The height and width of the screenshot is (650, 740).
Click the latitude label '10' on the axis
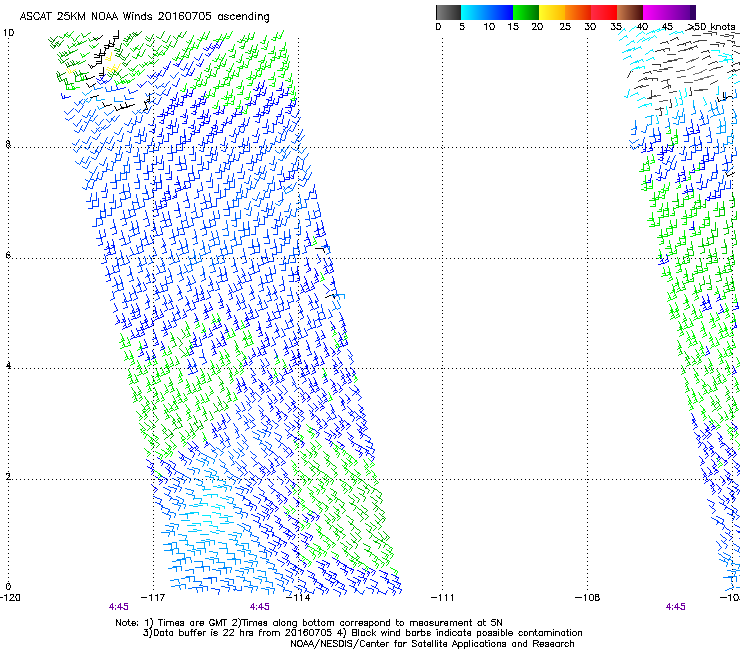point(8,33)
